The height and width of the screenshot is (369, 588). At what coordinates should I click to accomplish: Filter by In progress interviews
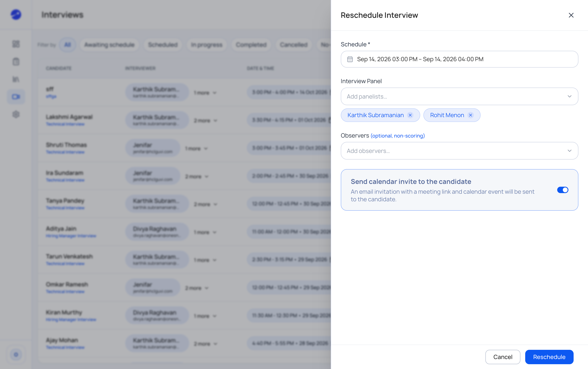coord(207,45)
